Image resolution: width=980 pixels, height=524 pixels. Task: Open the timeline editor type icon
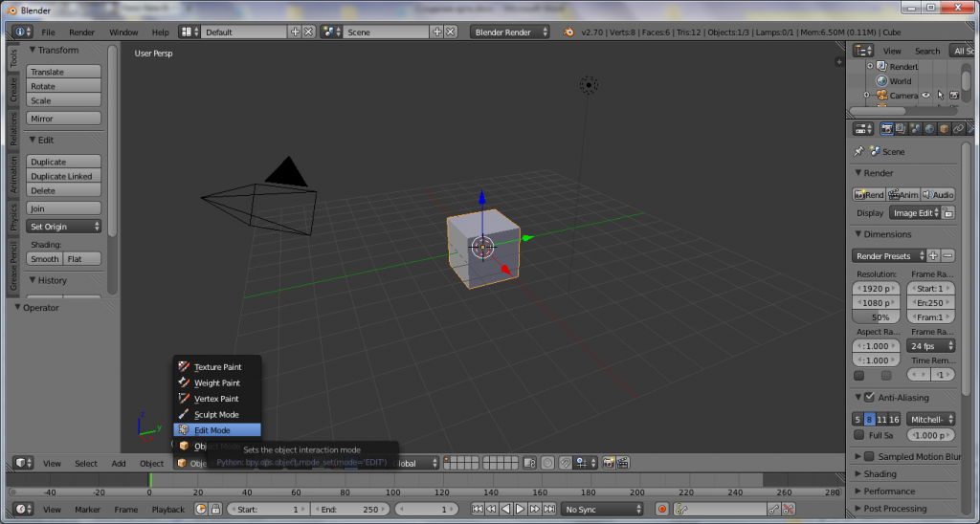pos(23,509)
